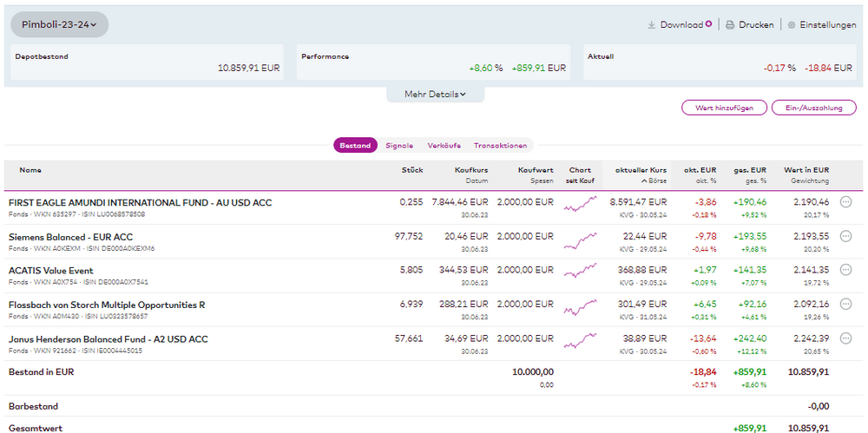Open Einstellungen gear icon

[x=791, y=25]
